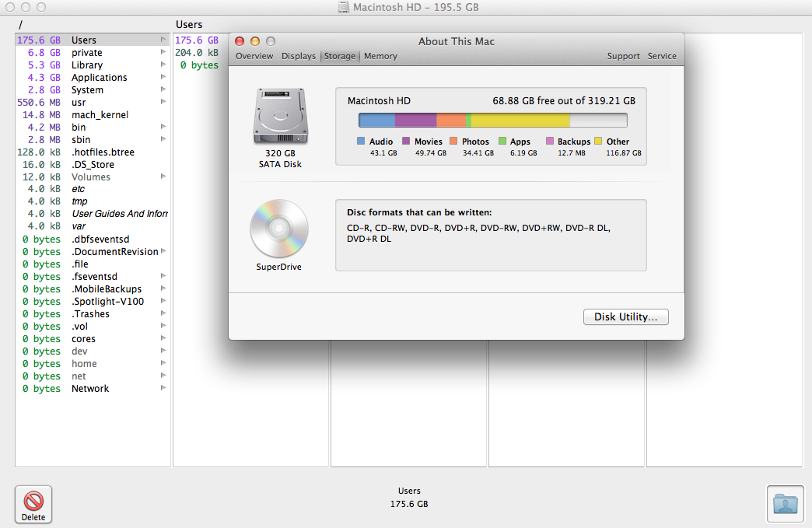Select the etc row
Image resolution: width=812 pixels, height=528 pixels.
coord(93,189)
